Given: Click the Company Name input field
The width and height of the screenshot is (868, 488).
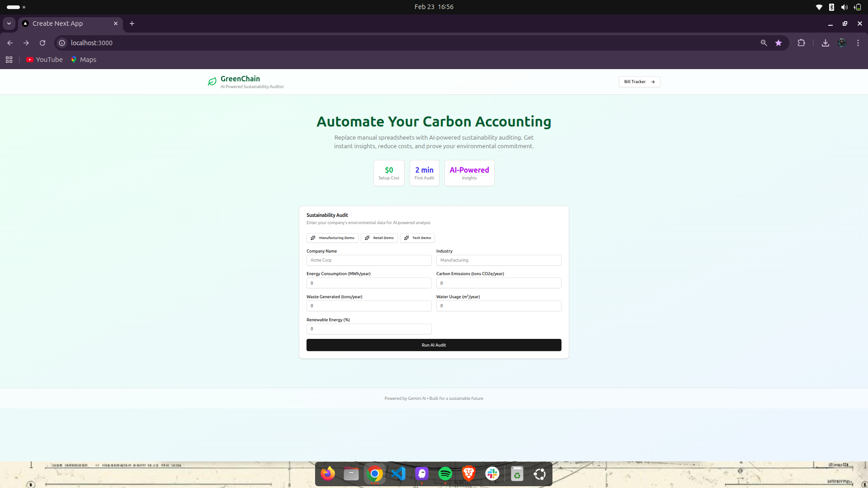Looking at the screenshot, I should click(369, 260).
